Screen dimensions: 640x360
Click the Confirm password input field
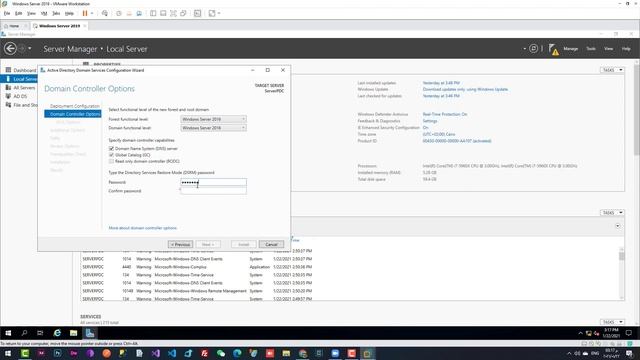(x=213, y=191)
